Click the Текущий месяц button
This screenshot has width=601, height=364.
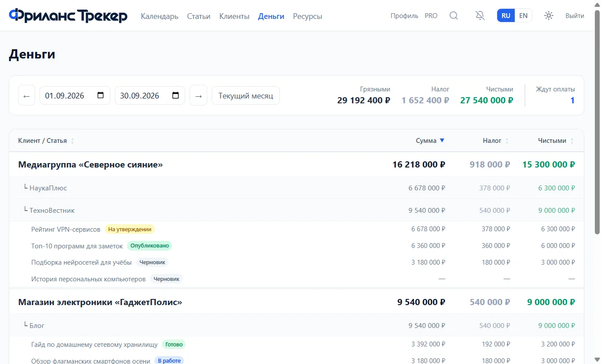[246, 96]
